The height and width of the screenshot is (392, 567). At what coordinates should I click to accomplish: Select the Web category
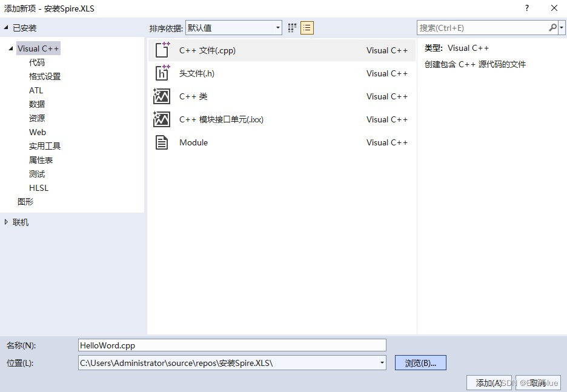point(37,132)
